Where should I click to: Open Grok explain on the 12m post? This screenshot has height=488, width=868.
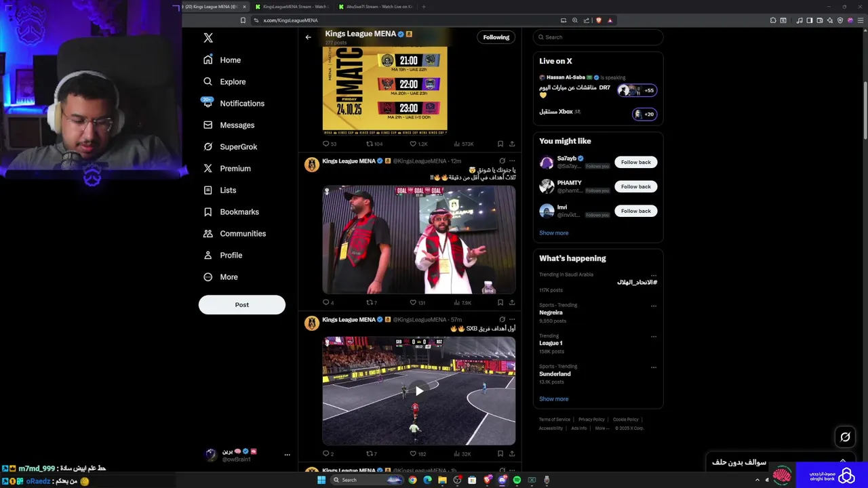pyautogui.click(x=502, y=161)
